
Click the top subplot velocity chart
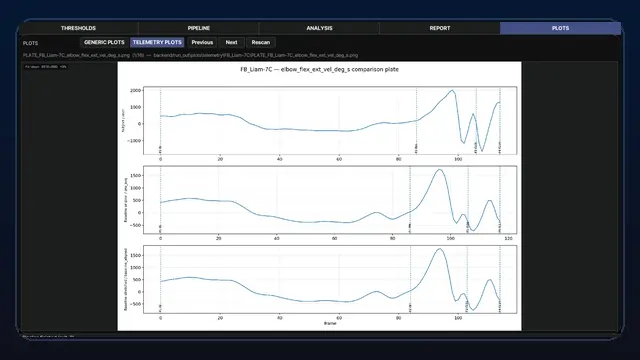click(330, 120)
